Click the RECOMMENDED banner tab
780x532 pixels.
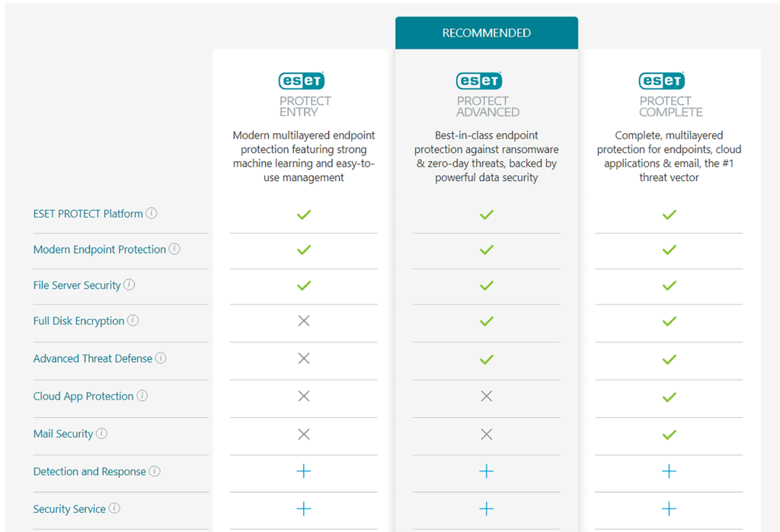coord(486,33)
